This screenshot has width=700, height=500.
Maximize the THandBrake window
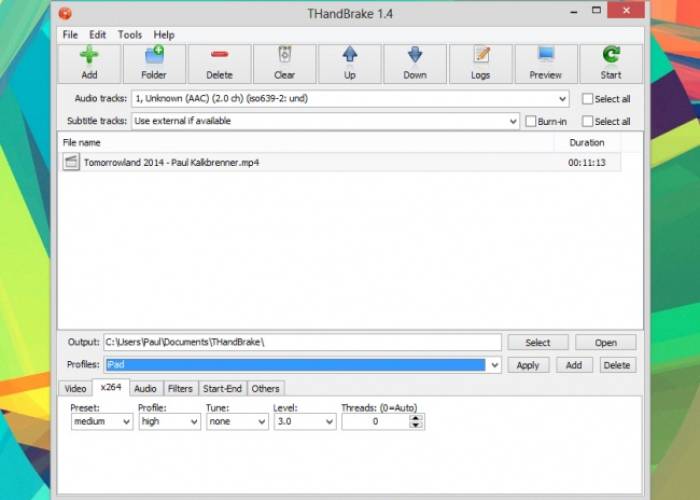click(x=596, y=10)
